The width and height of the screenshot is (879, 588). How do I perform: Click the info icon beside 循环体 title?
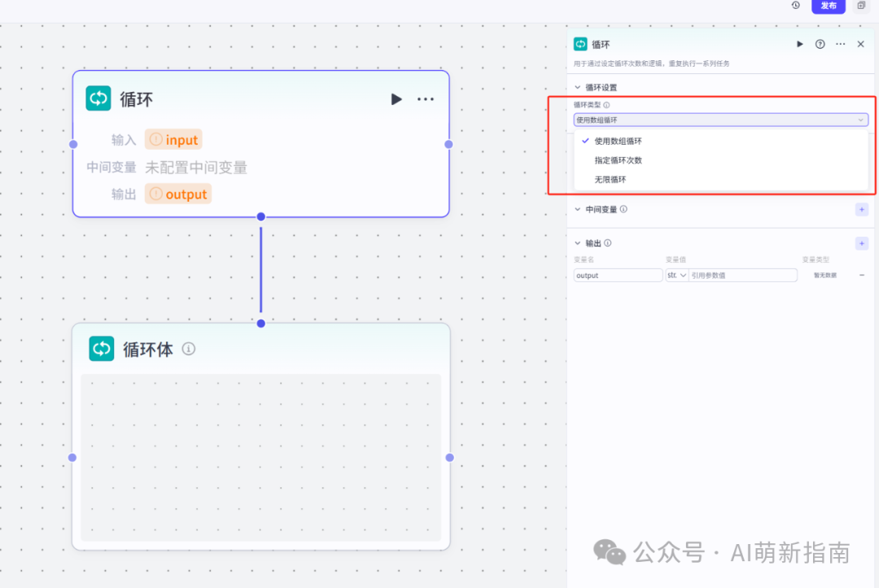click(189, 349)
